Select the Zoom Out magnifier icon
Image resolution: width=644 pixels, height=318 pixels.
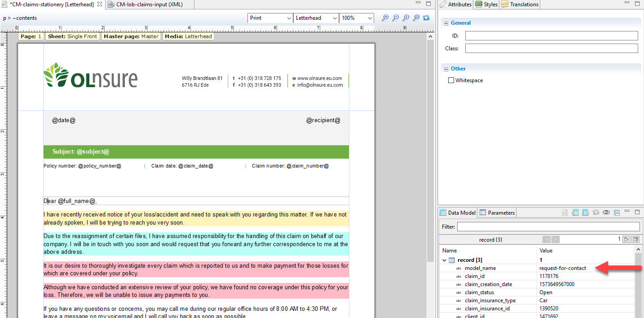(395, 18)
